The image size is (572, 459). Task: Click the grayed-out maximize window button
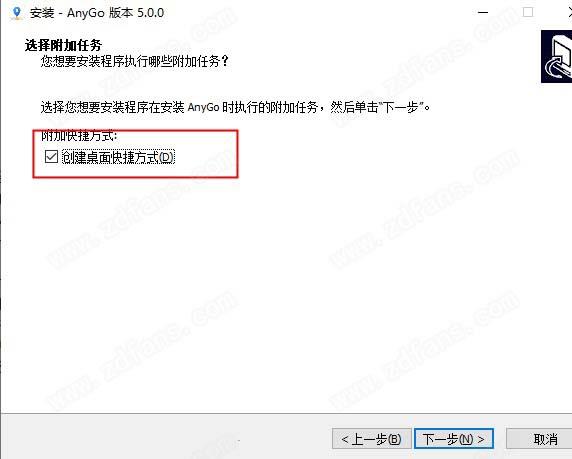[x=528, y=12]
